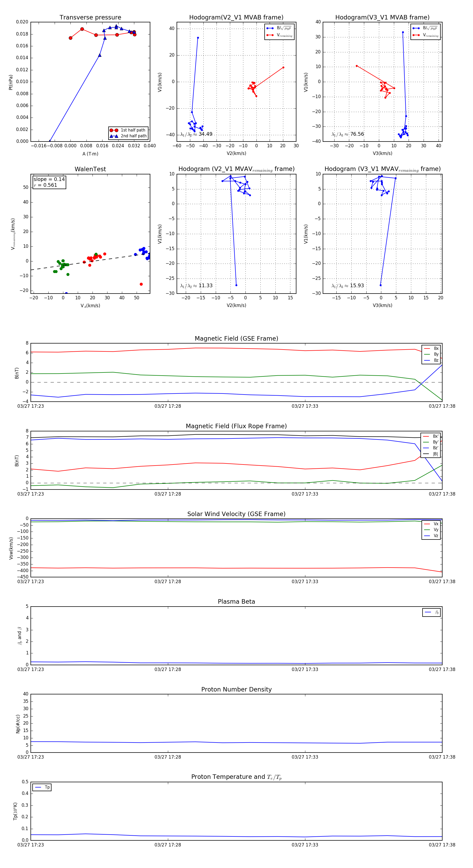Click the 'Plasma Beta' plot title
Image resolution: width=473 pixels, height=868 pixels.
coord(236,602)
